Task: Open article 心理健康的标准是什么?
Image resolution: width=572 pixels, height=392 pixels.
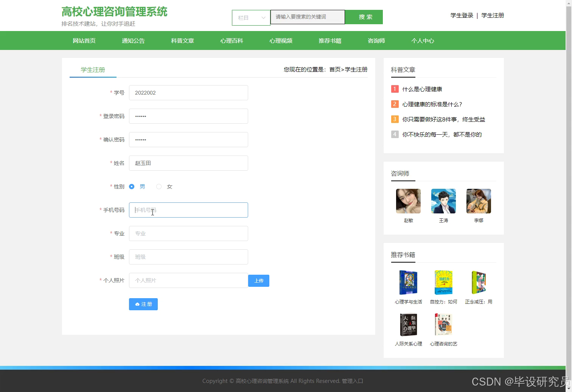Action: tap(432, 104)
